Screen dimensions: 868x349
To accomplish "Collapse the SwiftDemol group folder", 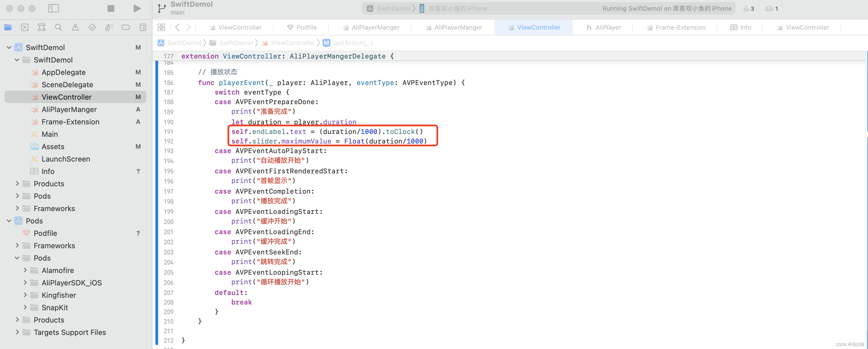I will pyautogui.click(x=17, y=60).
